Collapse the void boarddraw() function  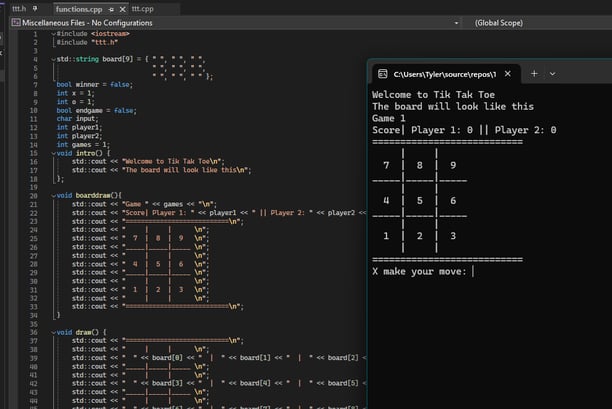(x=53, y=196)
